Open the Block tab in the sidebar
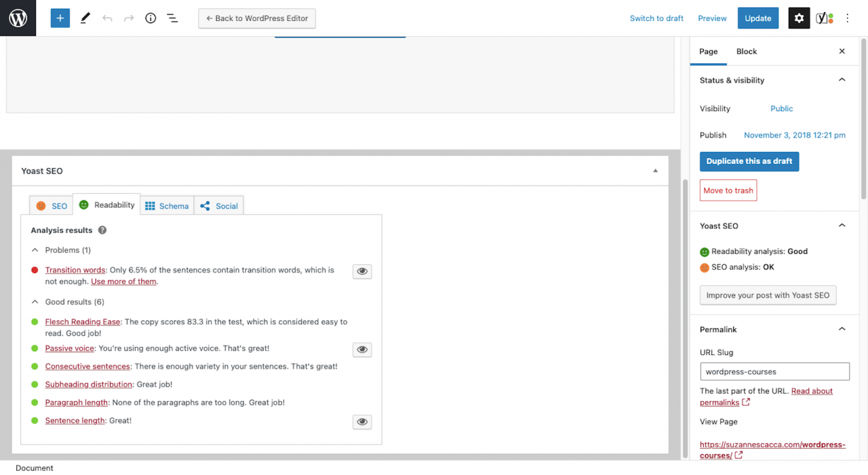This screenshot has width=868, height=475. point(746,51)
